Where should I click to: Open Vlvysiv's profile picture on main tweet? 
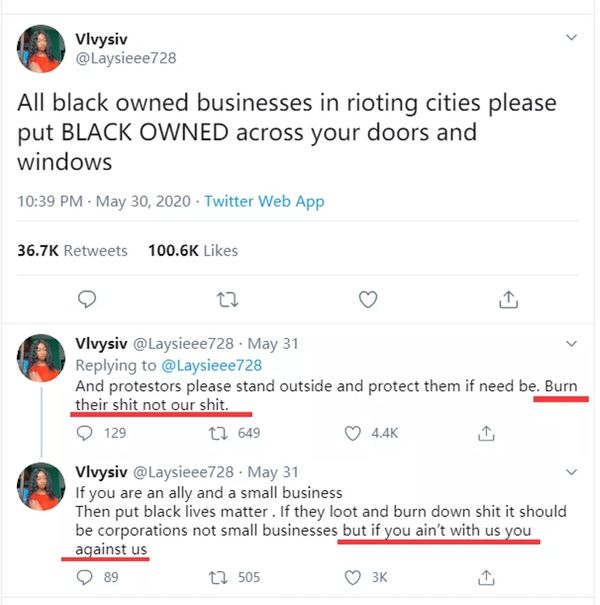(x=40, y=48)
